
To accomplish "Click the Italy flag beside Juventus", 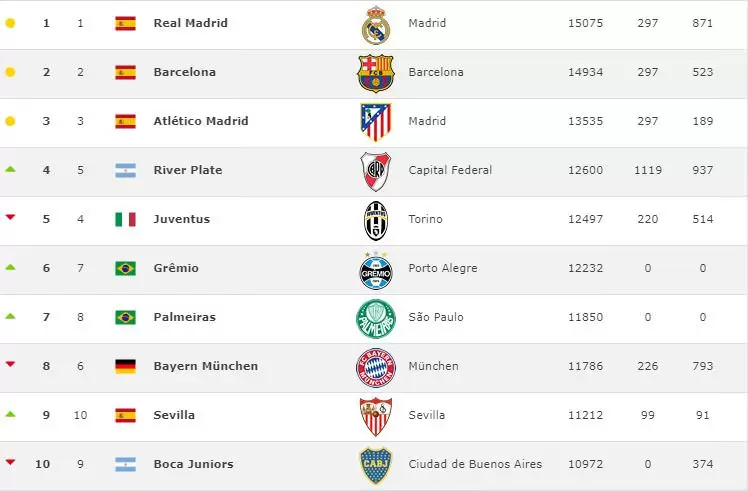I will (125, 220).
